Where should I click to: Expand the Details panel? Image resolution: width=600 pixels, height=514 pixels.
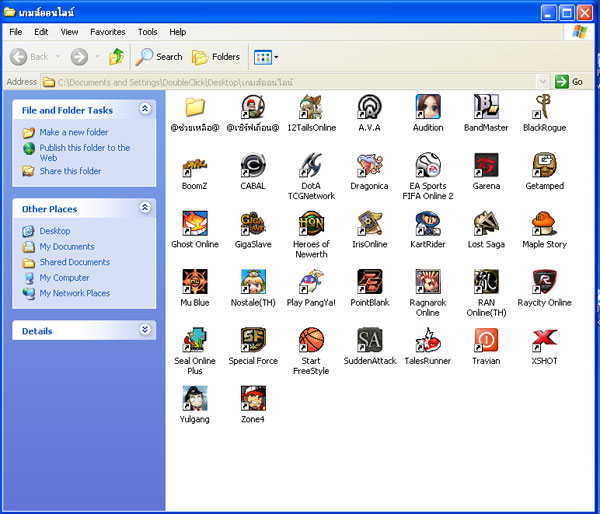tap(145, 330)
